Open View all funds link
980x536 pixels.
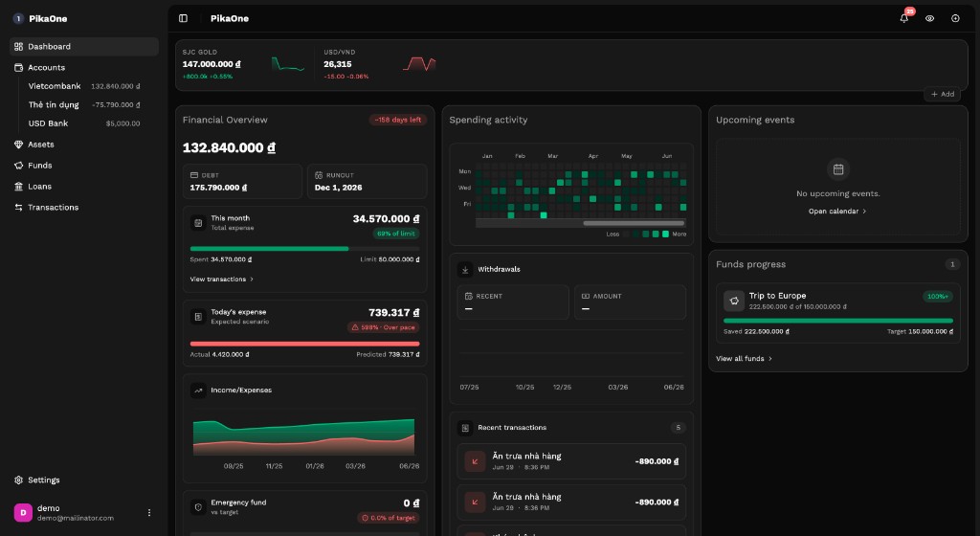click(744, 359)
